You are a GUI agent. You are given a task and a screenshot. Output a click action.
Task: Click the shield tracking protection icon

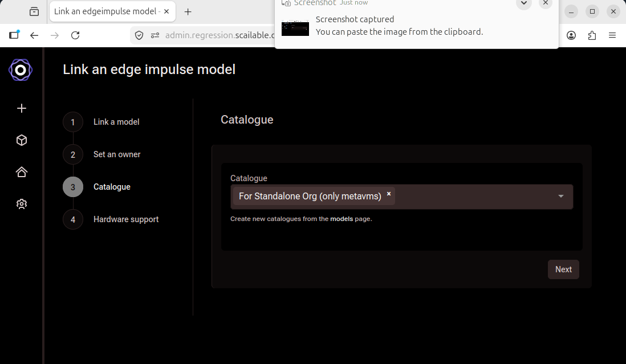(139, 35)
